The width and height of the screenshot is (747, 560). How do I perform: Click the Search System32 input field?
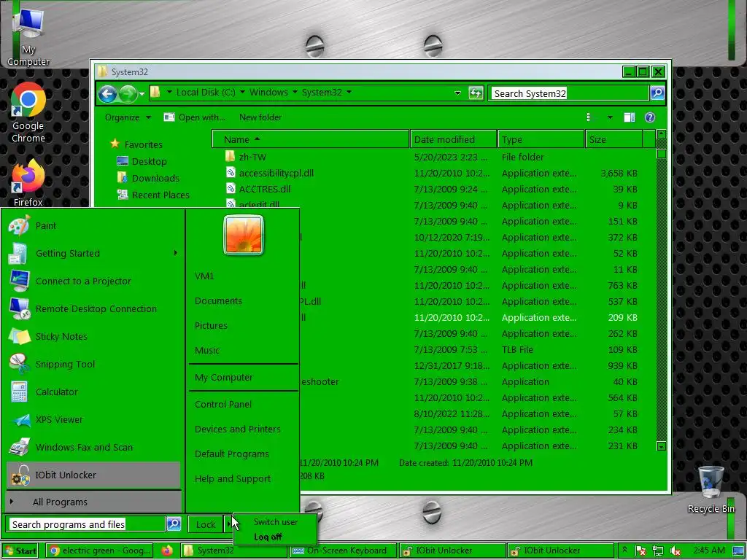(x=570, y=93)
